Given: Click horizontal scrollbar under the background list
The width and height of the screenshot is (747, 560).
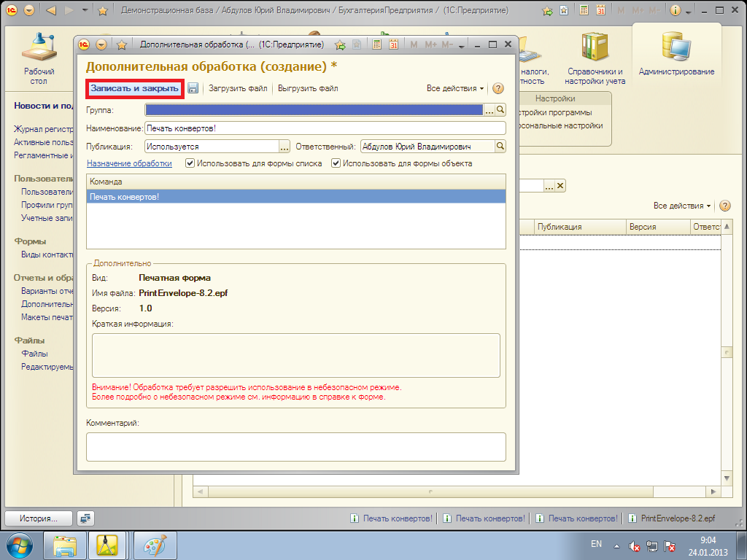Looking at the screenshot, I should 430,492.
